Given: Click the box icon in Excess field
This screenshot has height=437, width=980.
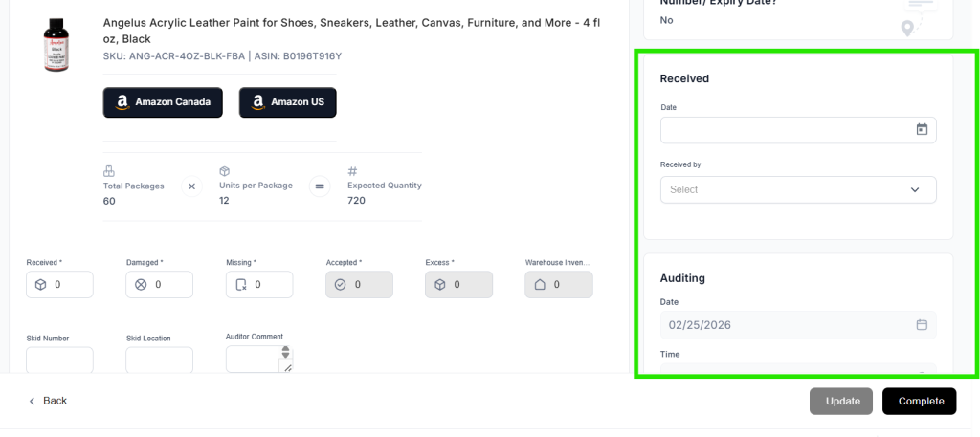Looking at the screenshot, I should pyautogui.click(x=440, y=285).
